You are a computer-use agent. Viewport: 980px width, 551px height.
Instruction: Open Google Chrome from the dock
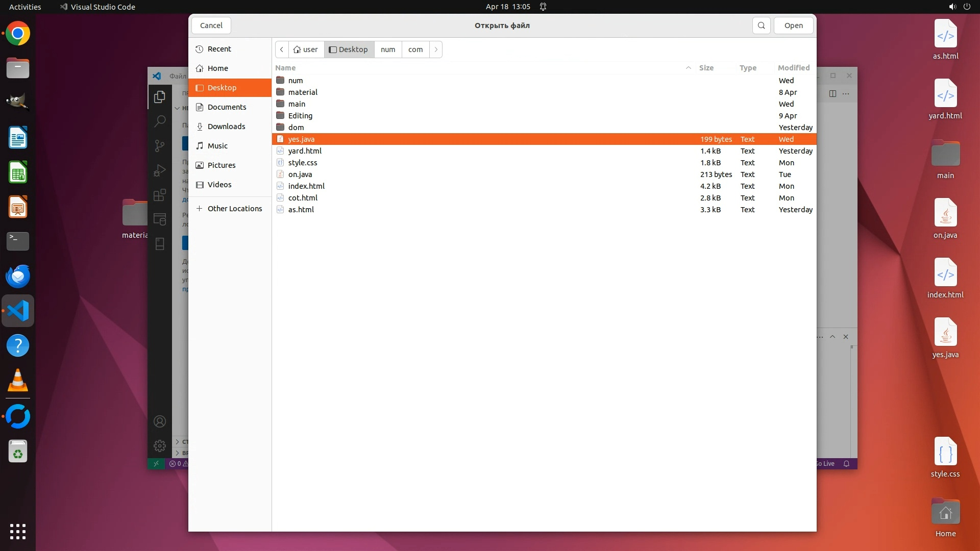pos(18,34)
